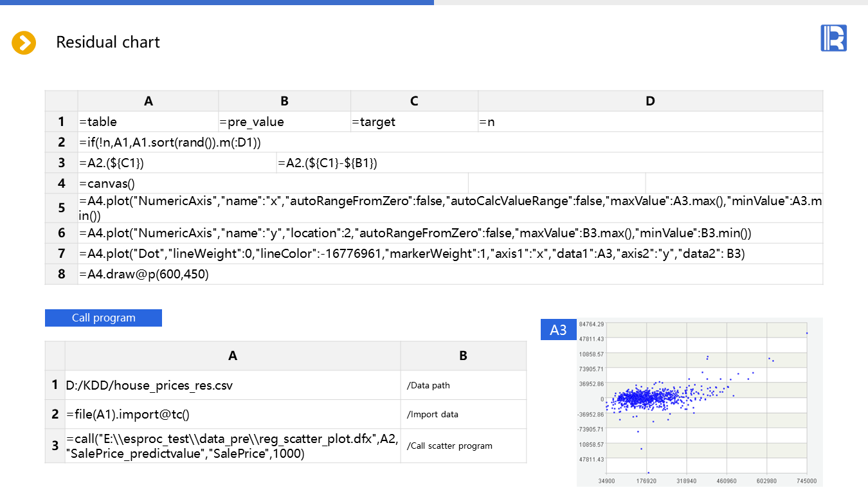Select row 5 header in top table
Screen dimensions: 868x488
click(62, 208)
